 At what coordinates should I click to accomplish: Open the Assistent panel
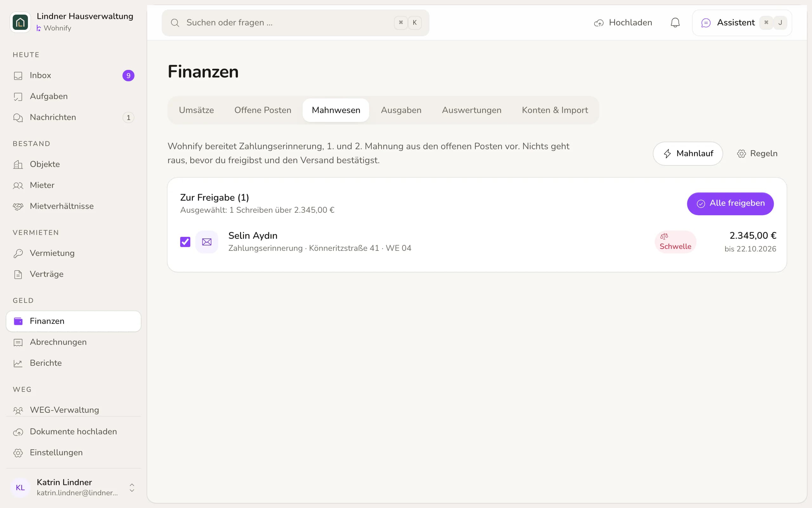[x=742, y=23]
